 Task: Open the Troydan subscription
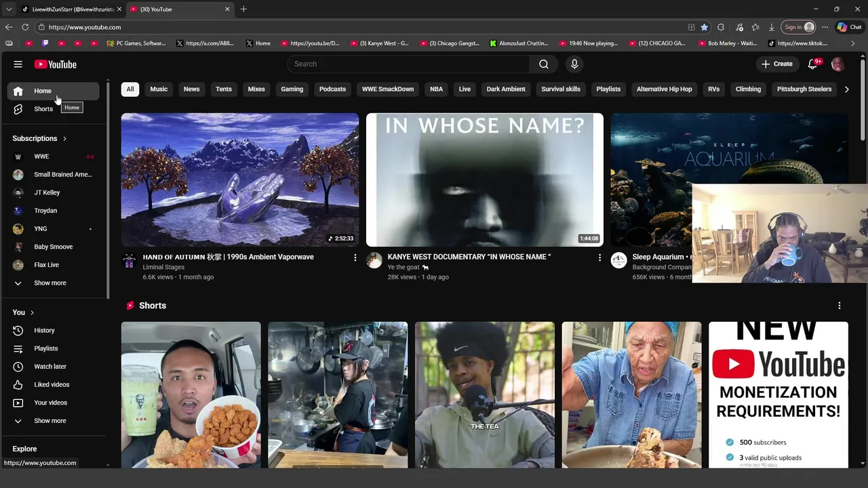(54, 210)
